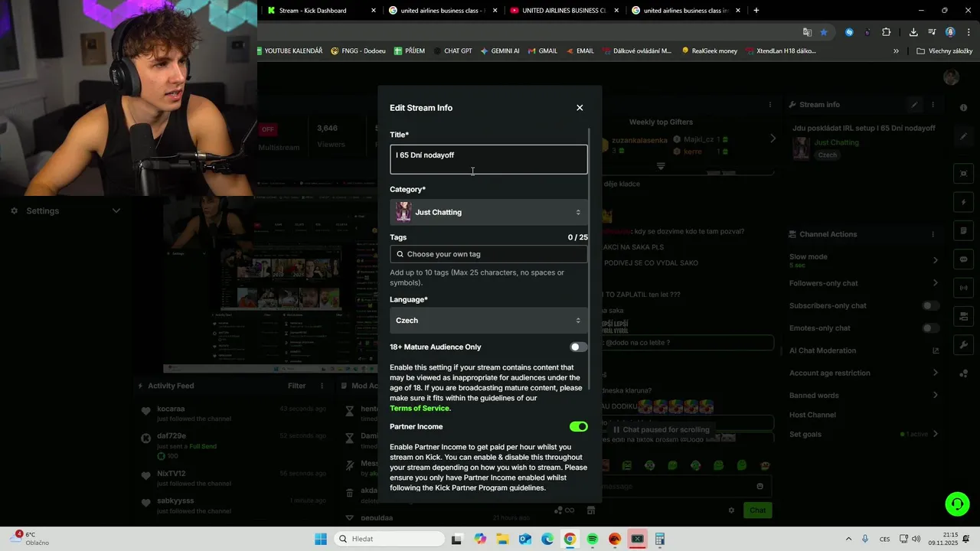Viewport: 980px width, 551px height.
Task: Expand Account age restriction setting
Action: point(935,373)
